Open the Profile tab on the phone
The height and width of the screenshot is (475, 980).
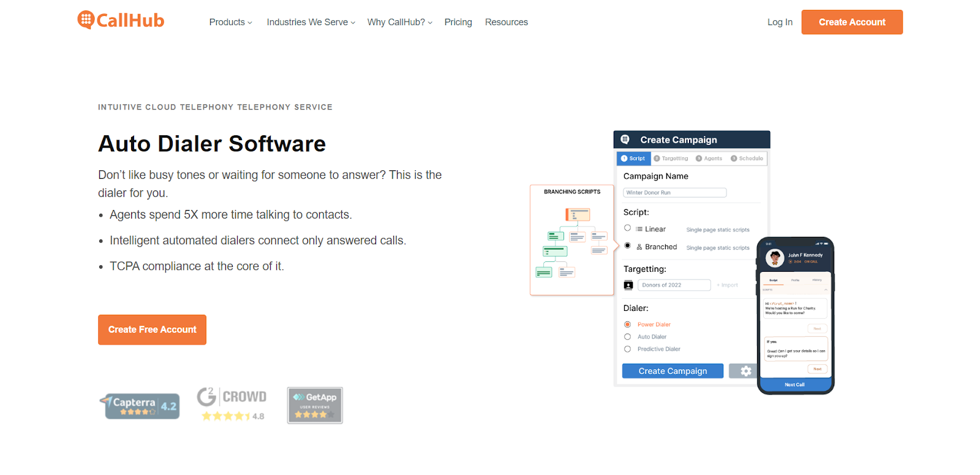795,280
